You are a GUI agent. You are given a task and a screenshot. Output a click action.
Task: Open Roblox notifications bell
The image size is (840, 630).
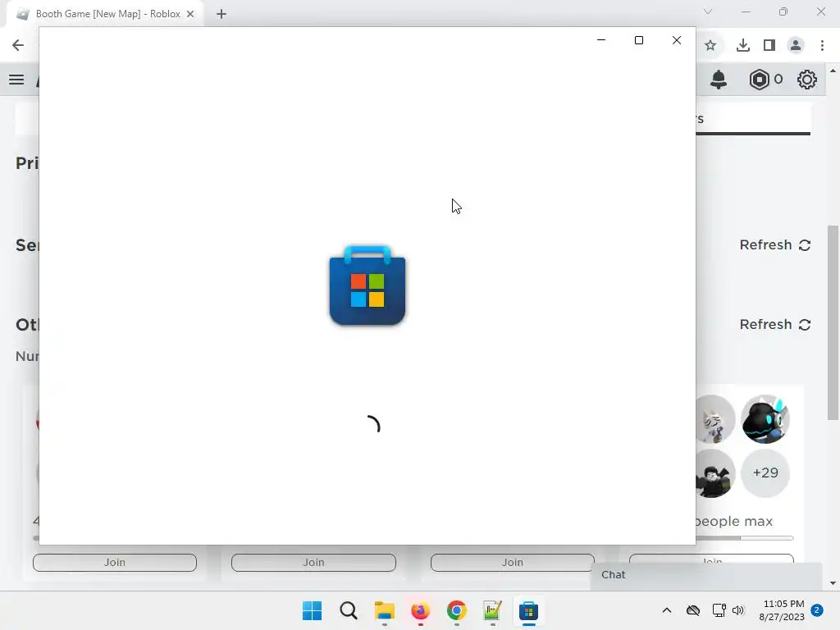click(719, 80)
